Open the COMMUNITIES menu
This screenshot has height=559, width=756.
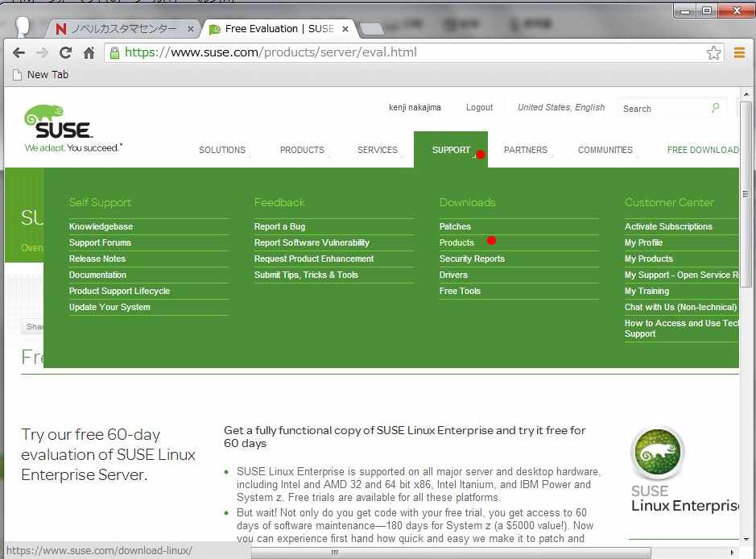605,150
